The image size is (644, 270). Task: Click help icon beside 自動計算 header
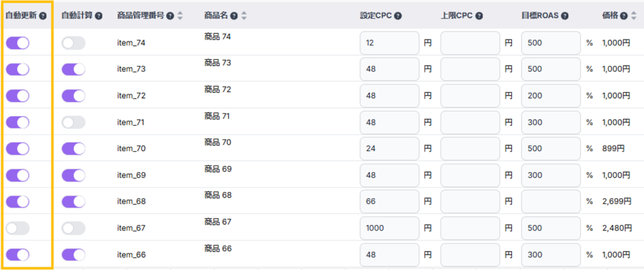tap(99, 16)
